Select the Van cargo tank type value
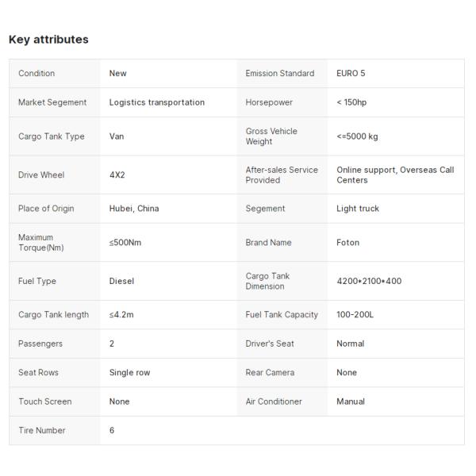 (117, 136)
